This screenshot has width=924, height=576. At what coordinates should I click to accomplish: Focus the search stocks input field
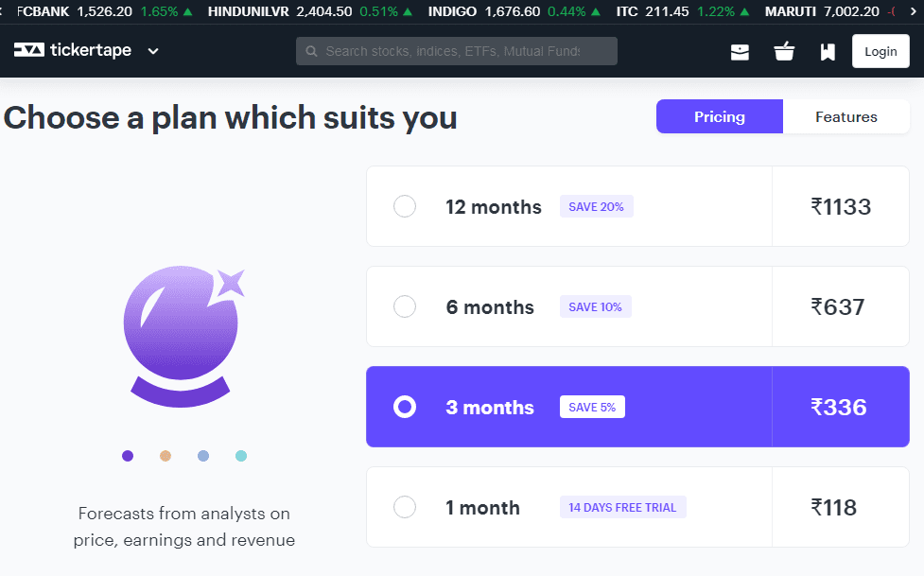point(457,51)
